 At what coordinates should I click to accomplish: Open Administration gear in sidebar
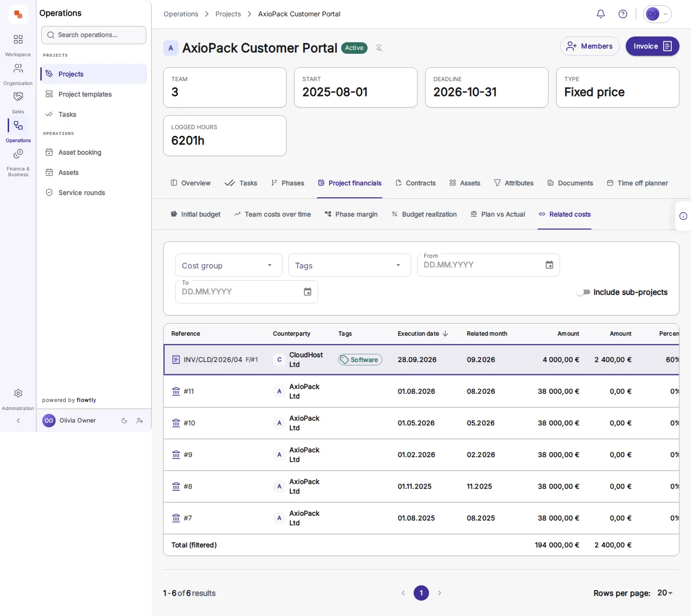[x=18, y=399]
